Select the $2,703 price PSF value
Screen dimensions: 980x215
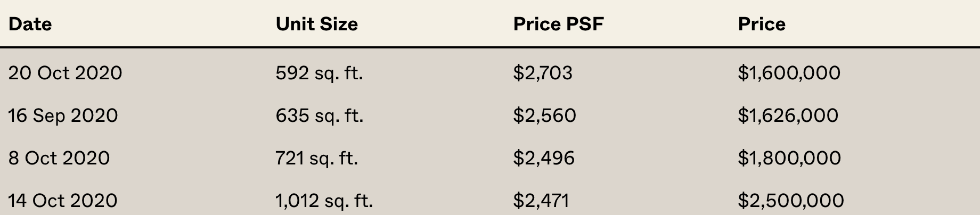click(x=543, y=73)
